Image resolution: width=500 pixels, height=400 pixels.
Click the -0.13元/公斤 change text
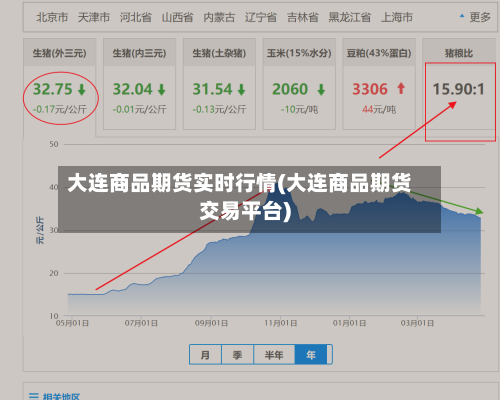pyautogui.click(x=219, y=109)
